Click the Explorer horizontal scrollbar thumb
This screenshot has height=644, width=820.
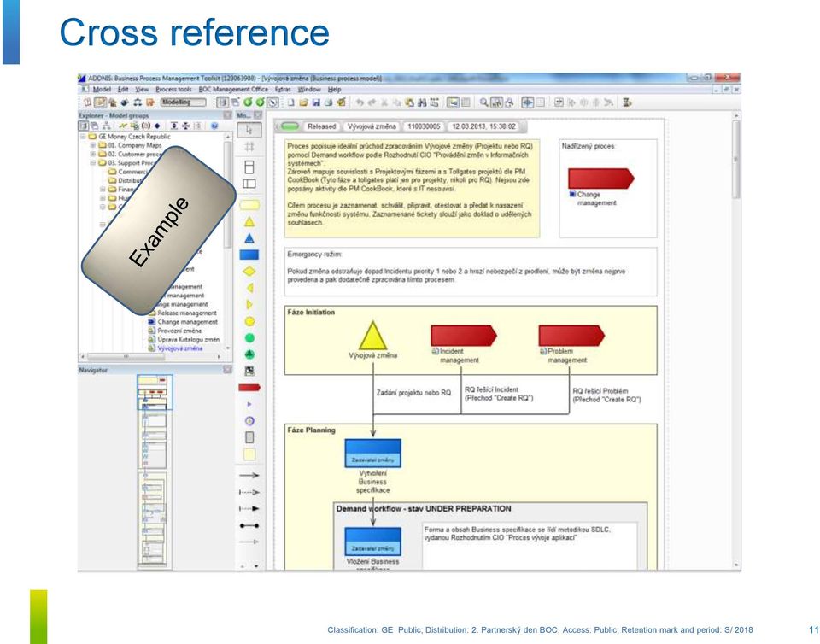pyautogui.click(x=126, y=357)
